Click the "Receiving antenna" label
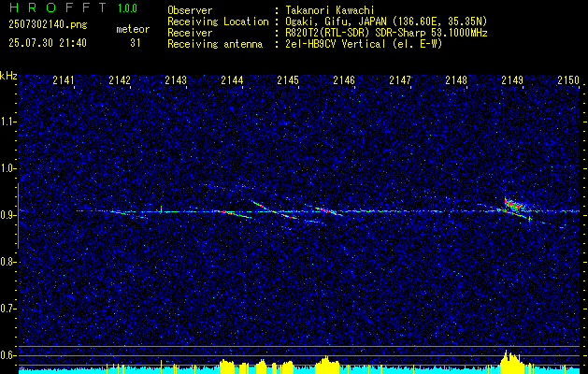 [215, 44]
